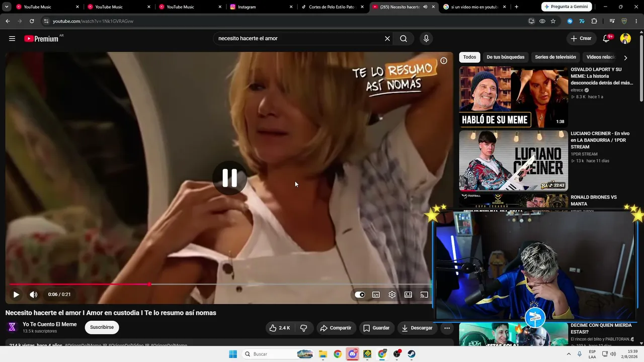Open YouTube notifications bell
This screenshot has width=644, height=362.
(606, 39)
